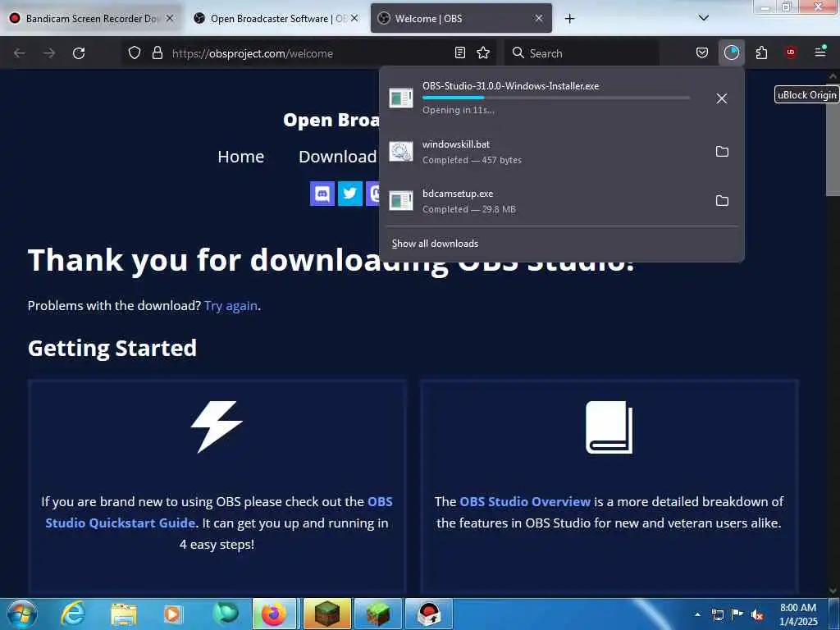Launch Internet Explorer from taskbar
This screenshot has height=630, width=840.
coord(73,614)
